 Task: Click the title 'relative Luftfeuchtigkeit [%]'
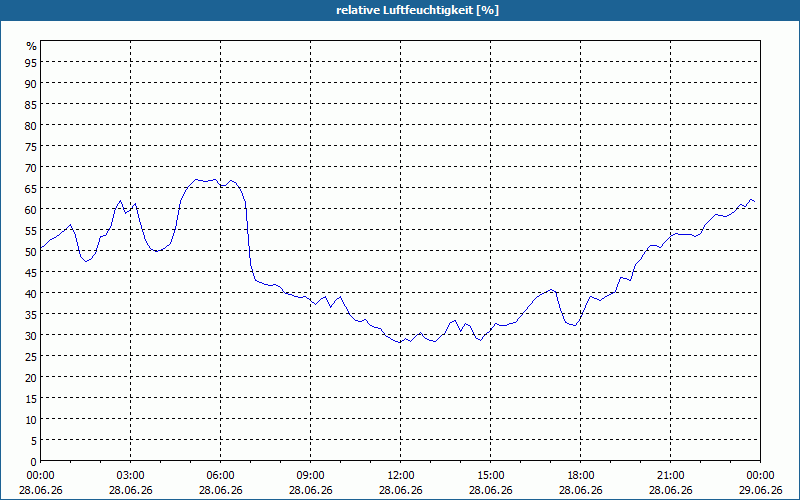[417, 10]
